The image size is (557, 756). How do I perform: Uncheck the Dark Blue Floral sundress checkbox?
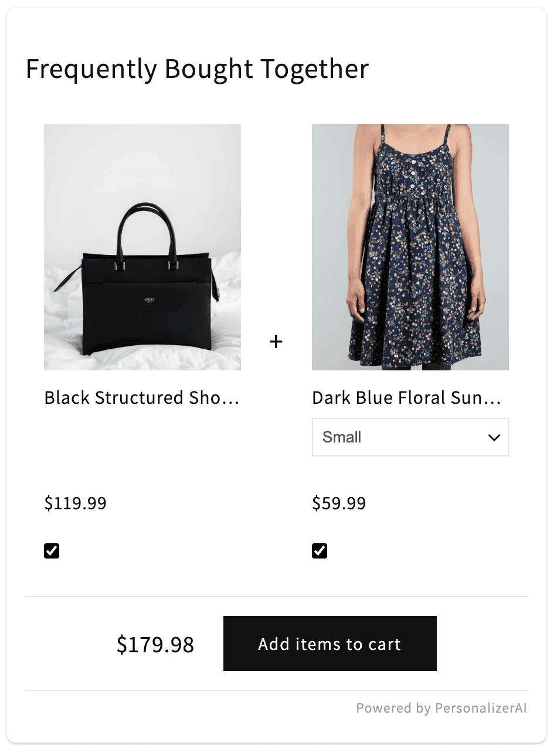(x=320, y=551)
